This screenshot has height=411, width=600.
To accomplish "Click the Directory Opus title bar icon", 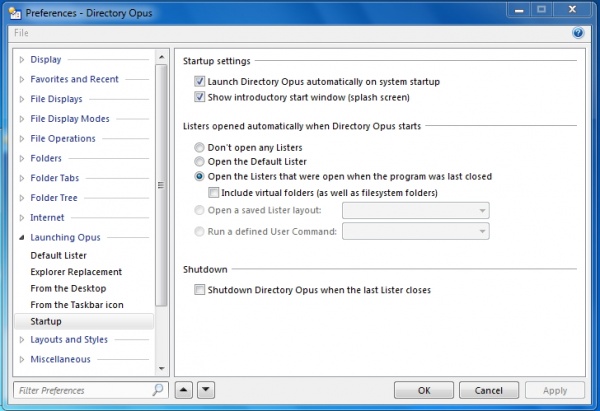I will click(x=15, y=13).
